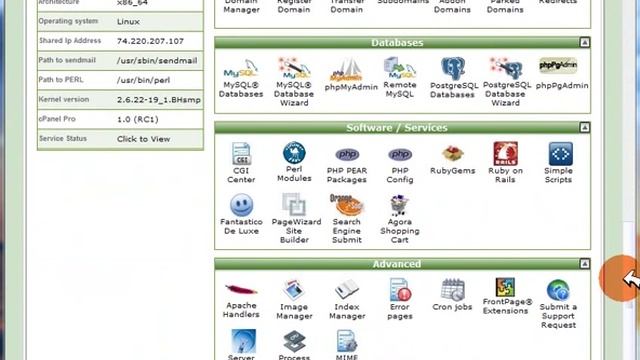640x360 pixels.
Task: Open Parked Domains
Action: click(505, 7)
